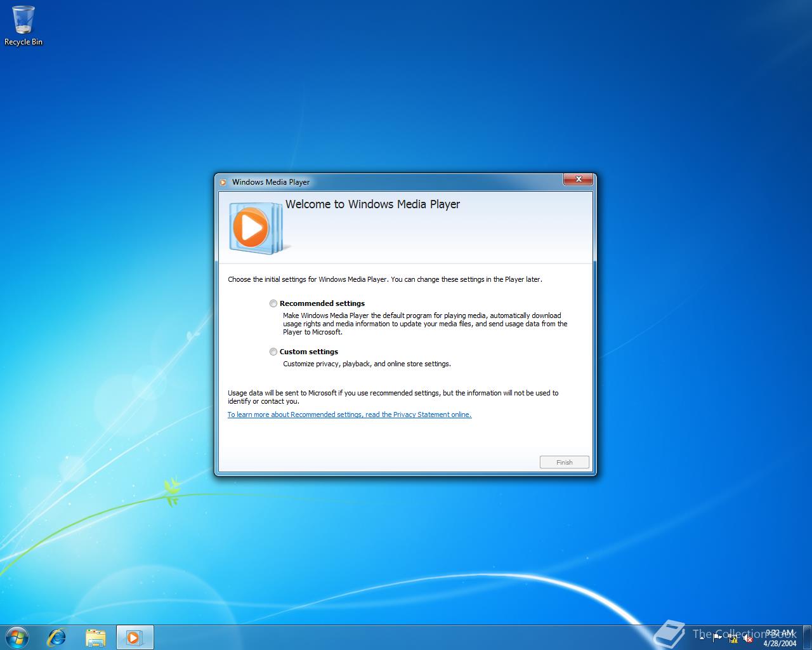Click the 'Usage data will be sent' notice
The image size is (812, 650).
(393, 397)
